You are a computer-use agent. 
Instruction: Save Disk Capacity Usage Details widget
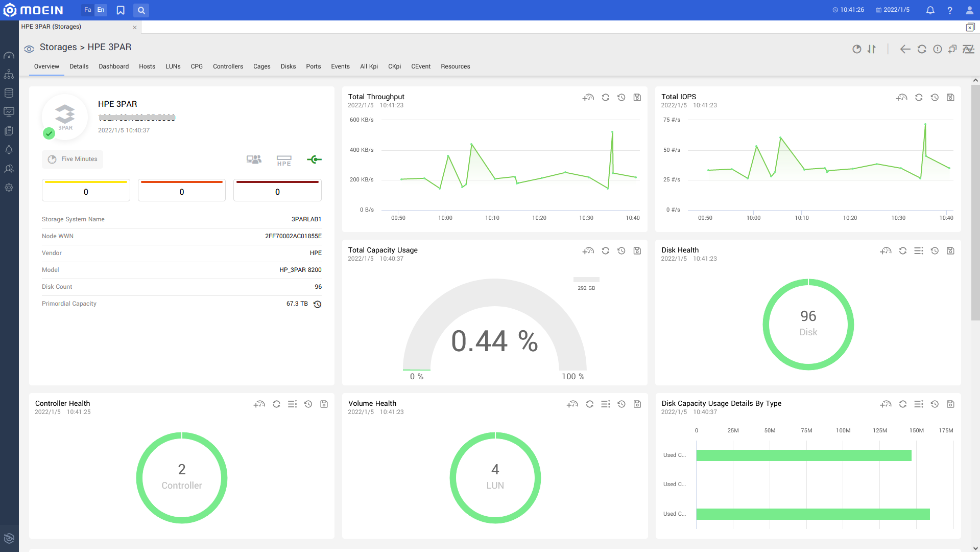click(950, 404)
